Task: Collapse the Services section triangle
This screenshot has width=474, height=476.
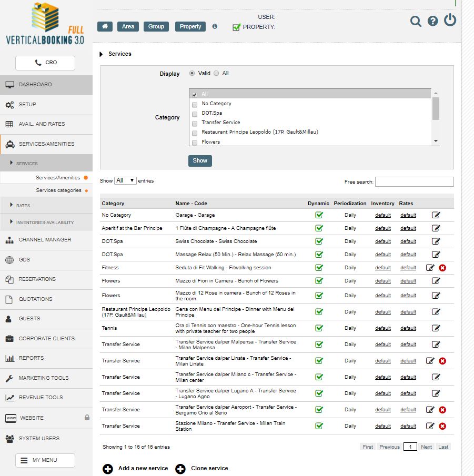Action: [x=101, y=54]
